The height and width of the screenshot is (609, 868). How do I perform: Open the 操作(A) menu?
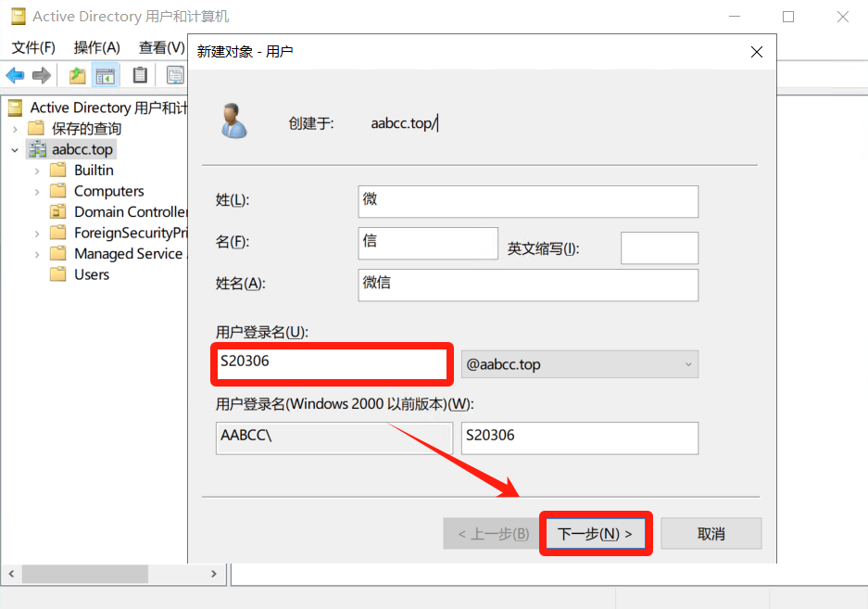96,47
